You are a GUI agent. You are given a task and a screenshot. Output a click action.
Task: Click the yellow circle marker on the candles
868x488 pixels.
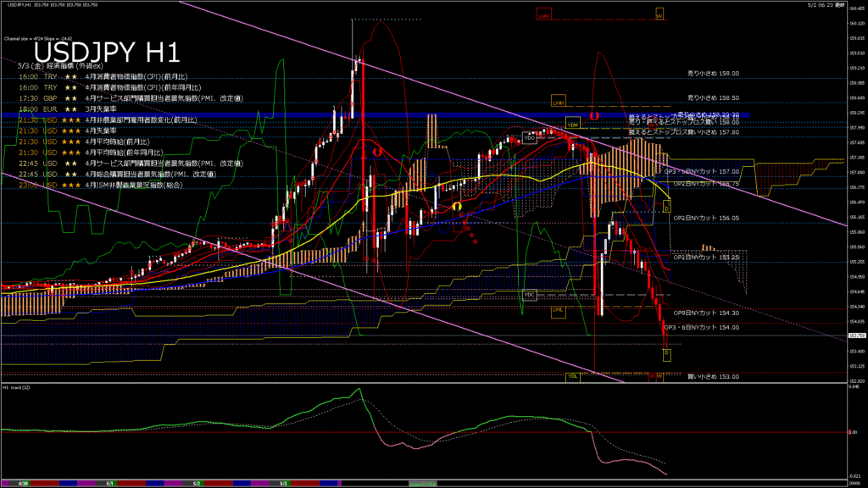pos(457,206)
